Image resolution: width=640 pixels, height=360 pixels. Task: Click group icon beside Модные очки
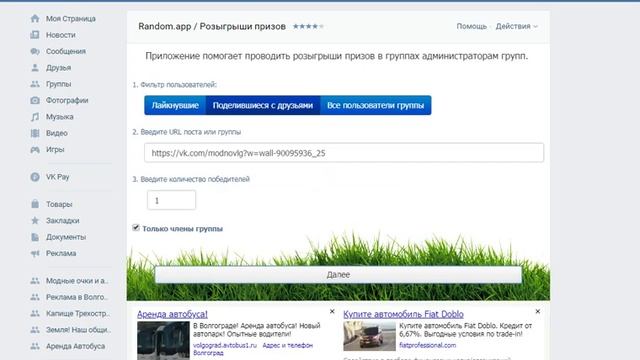tap(35, 281)
